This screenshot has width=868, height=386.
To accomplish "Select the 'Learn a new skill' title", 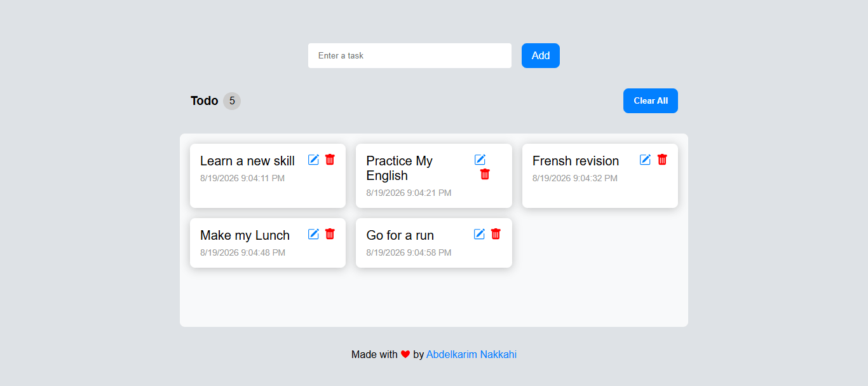I will pos(247,161).
